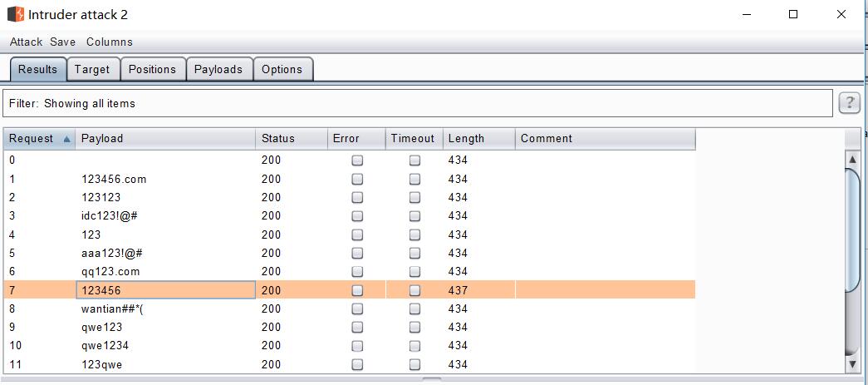The height and width of the screenshot is (385, 868).
Task: Toggle Timeout checkbox in highlighted 123456 row
Action: 414,290
